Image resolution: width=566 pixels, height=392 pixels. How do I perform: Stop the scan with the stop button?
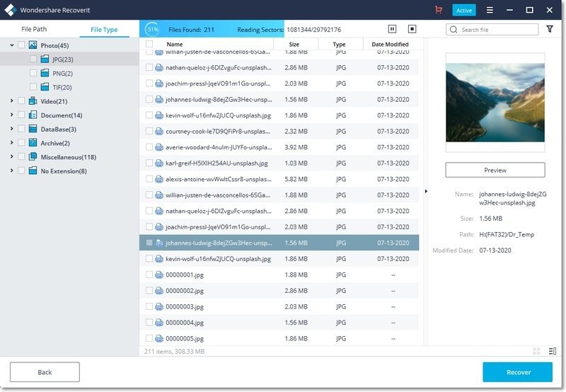412,29
